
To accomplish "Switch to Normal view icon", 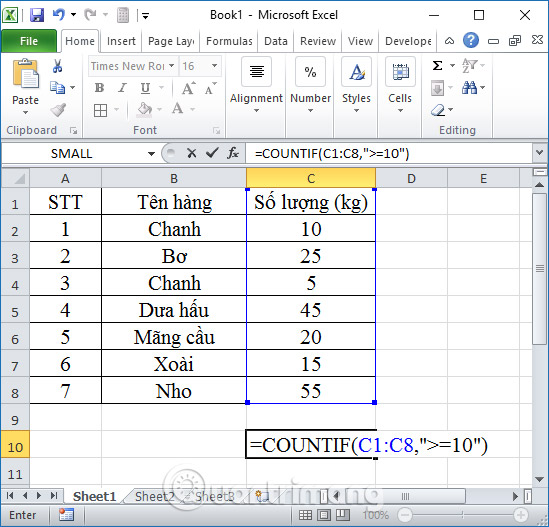I will tap(305, 515).
